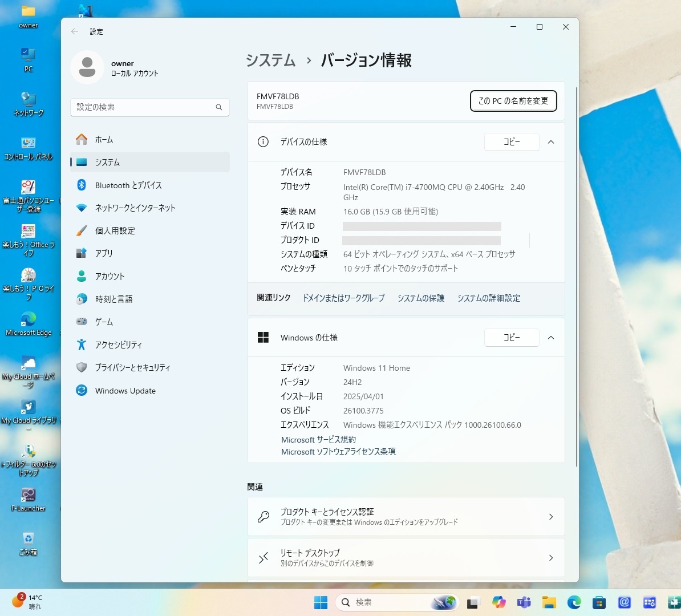Open the Windows Start button in taskbar
681x616 pixels.
tap(321, 602)
